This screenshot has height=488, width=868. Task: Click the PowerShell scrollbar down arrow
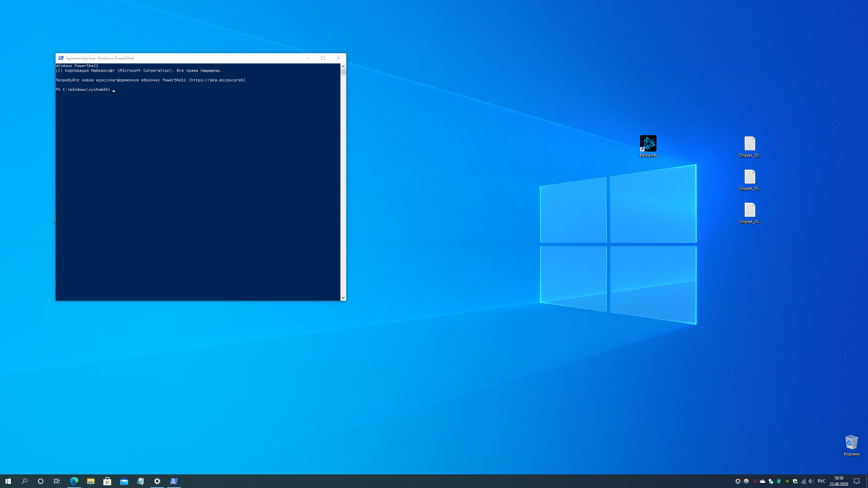point(343,297)
